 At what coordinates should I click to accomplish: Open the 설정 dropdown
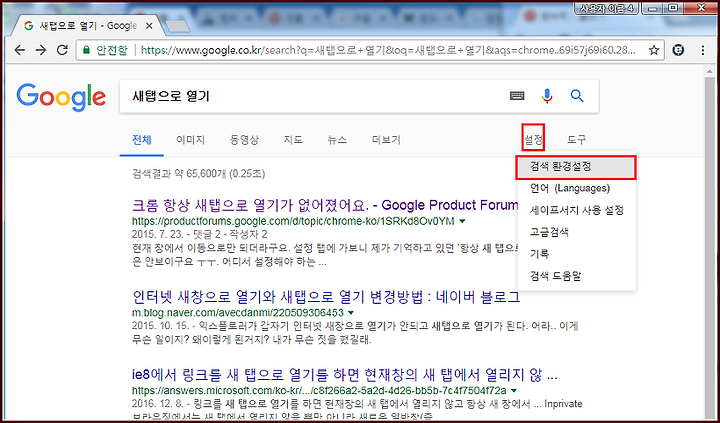tap(533, 140)
